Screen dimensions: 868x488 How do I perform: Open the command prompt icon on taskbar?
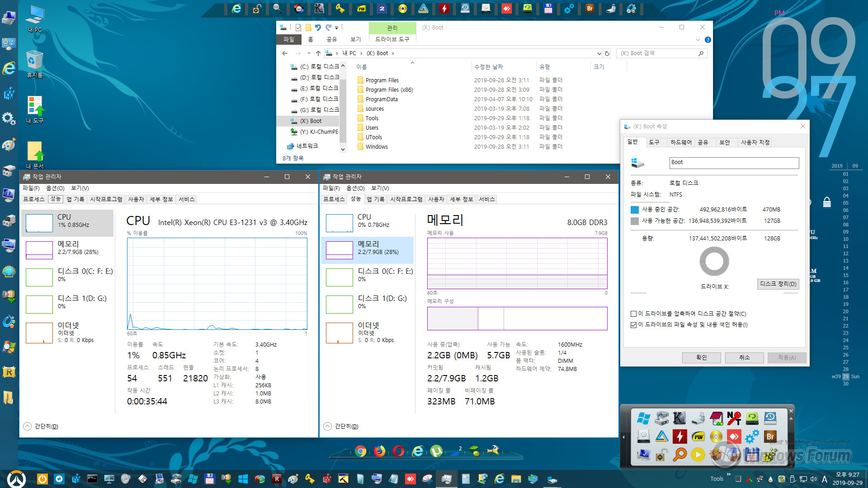click(92, 479)
